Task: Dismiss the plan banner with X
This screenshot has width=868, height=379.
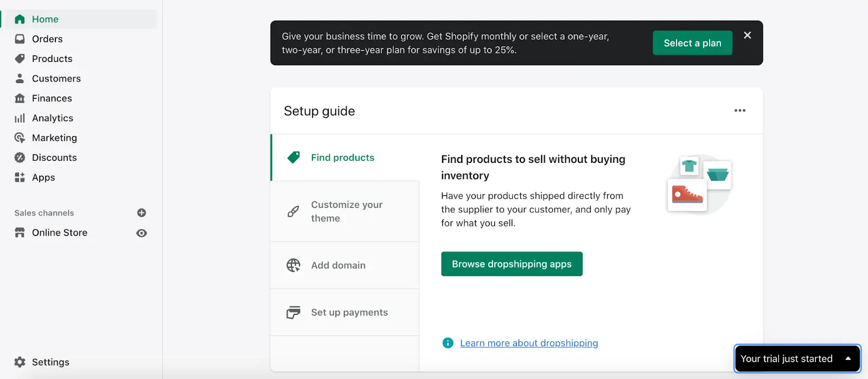Action: 748,35
